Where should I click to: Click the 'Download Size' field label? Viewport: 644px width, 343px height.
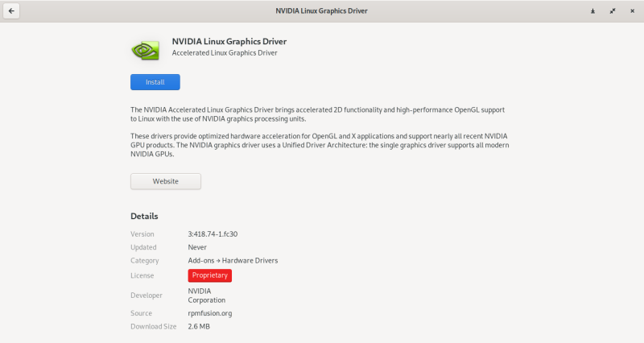tap(154, 327)
